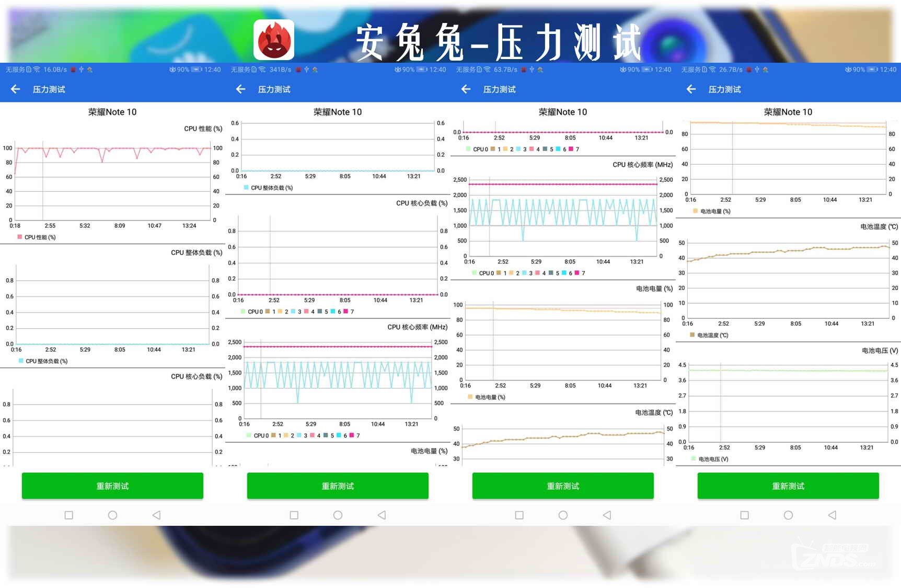This screenshot has height=588, width=901.
Task: Click the brown 电池温度 (℃) legend swatch in fourth screenshot
Action: pos(692,335)
